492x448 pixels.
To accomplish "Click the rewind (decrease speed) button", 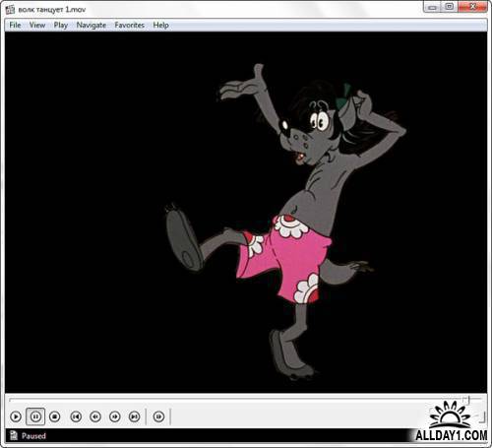I will [x=95, y=416].
